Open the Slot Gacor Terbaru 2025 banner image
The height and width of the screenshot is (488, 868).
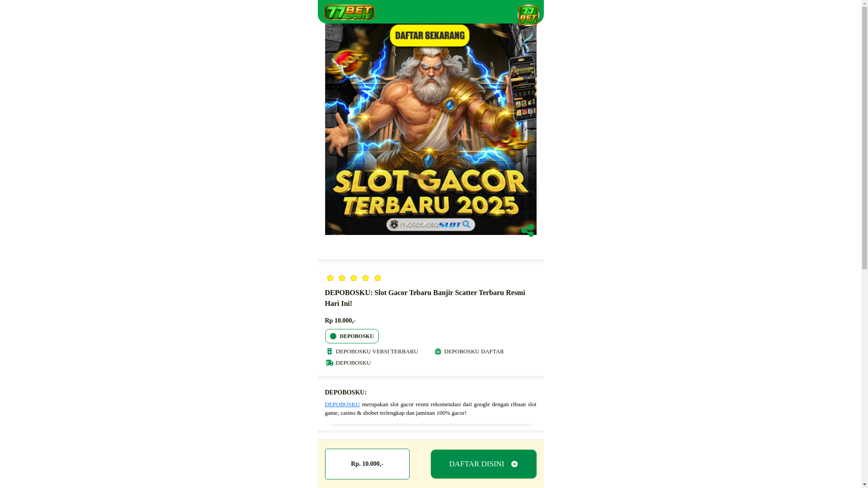pyautogui.click(x=430, y=129)
